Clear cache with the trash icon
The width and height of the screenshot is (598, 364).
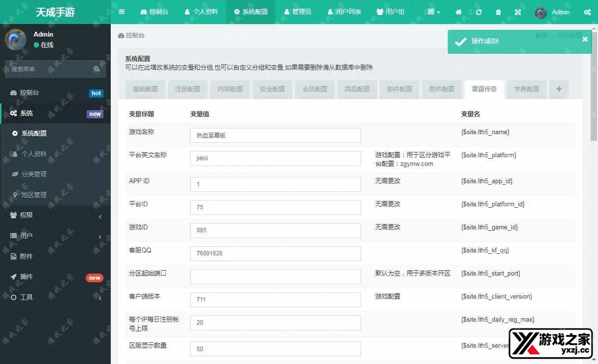(x=498, y=12)
